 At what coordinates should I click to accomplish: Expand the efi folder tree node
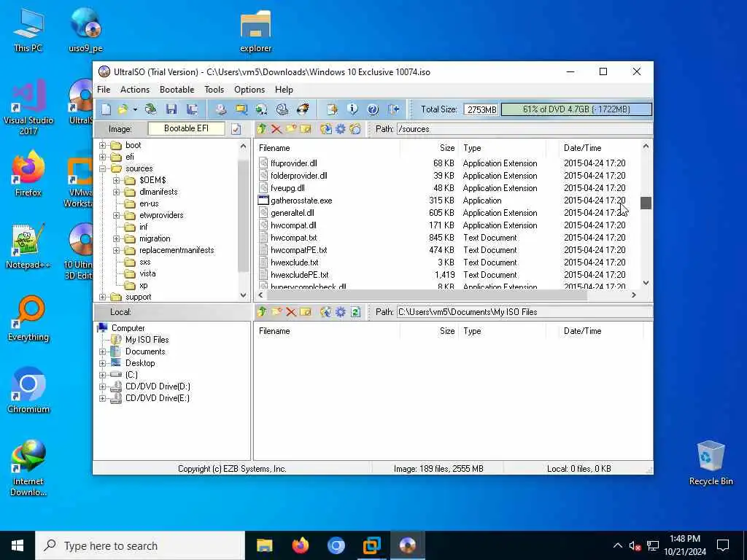102,157
